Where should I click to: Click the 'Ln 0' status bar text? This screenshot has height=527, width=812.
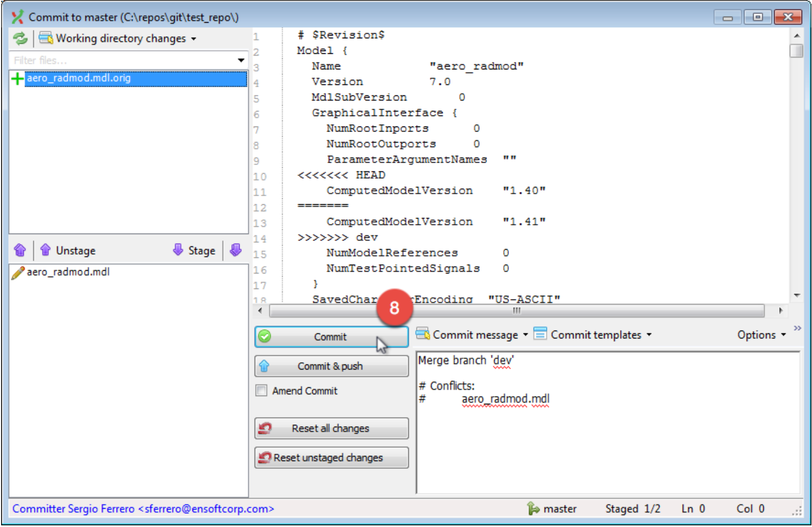[x=693, y=509]
